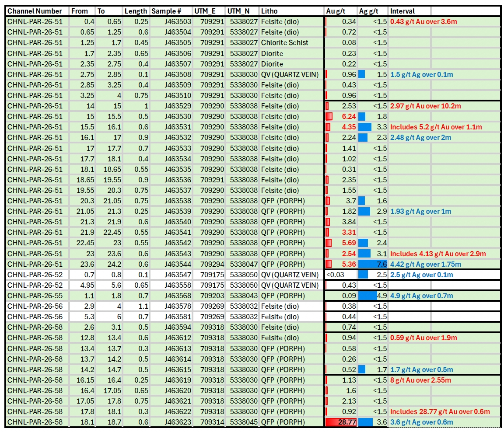
Task: Click interval text 2.48 g/t Ag over 2m
Action: 420,138
